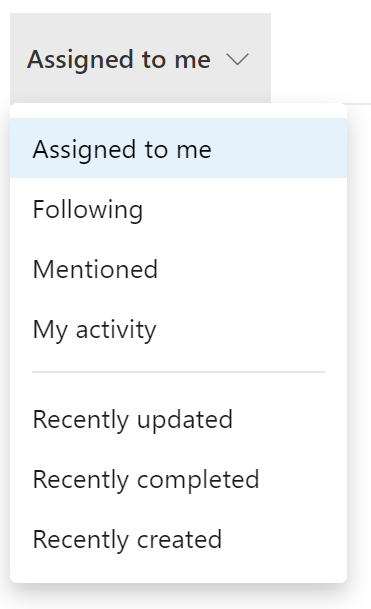Screen dimensions: 371x609
Task: Select the highlighted Assigned to me option
Action: 178,148
